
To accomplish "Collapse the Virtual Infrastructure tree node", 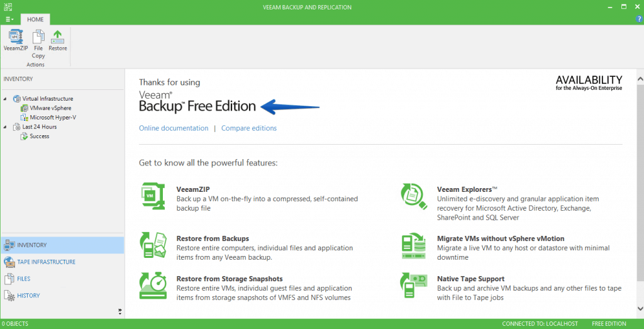I will tap(6, 99).
